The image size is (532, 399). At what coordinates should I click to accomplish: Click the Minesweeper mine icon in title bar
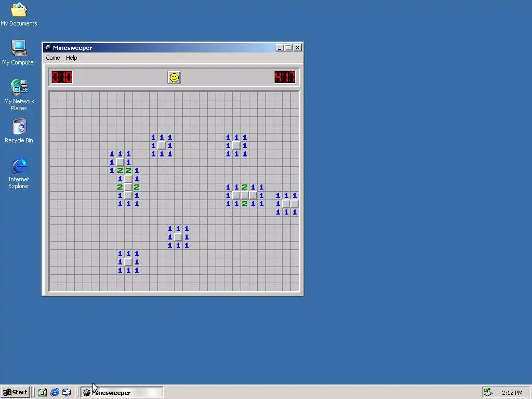point(48,48)
